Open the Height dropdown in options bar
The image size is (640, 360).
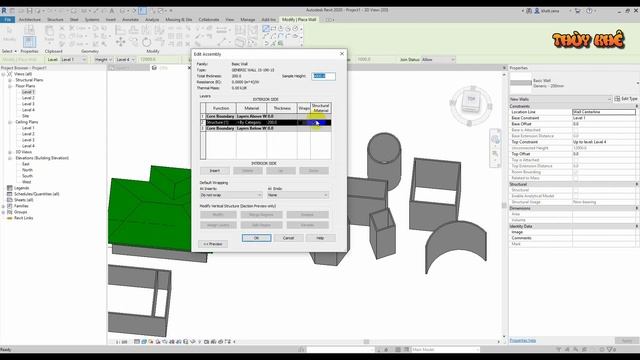click(x=103, y=60)
